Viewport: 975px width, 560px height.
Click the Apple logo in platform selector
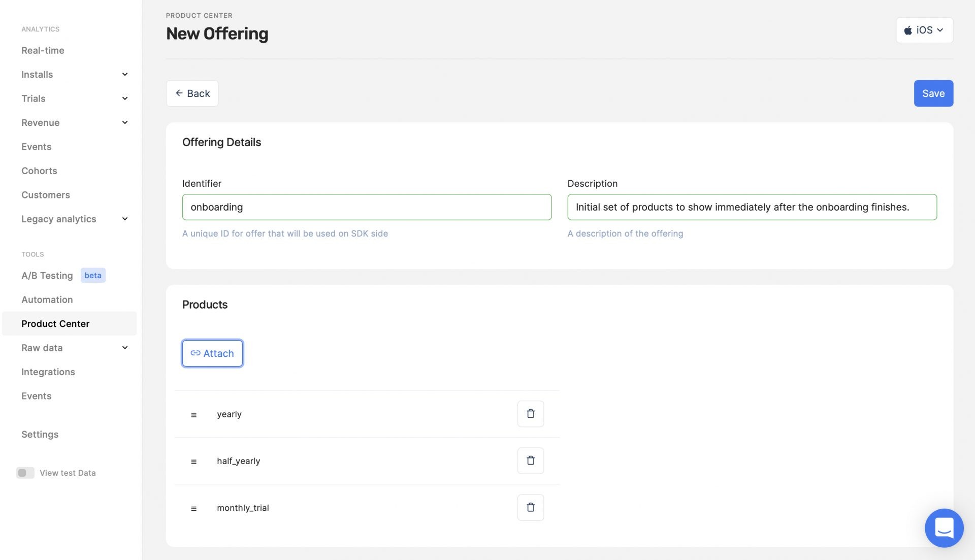pos(908,30)
